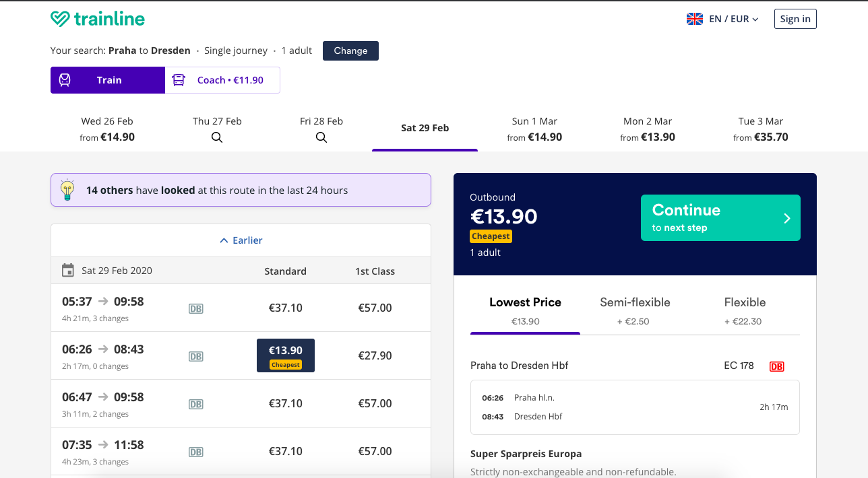Click the Change search button
The width and height of the screenshot is (868, 478).
coord(350,50)
